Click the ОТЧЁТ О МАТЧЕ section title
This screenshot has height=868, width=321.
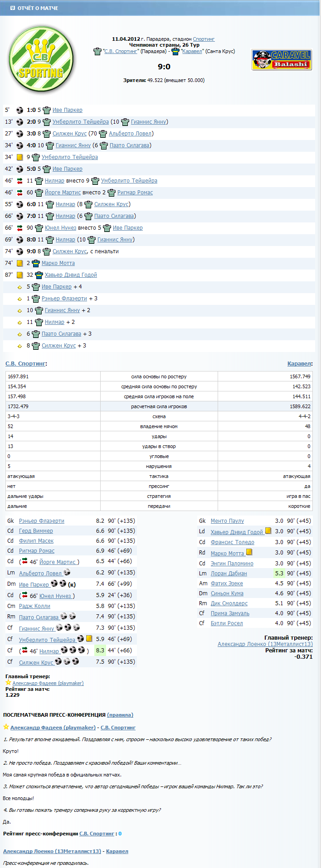[38, 8]
